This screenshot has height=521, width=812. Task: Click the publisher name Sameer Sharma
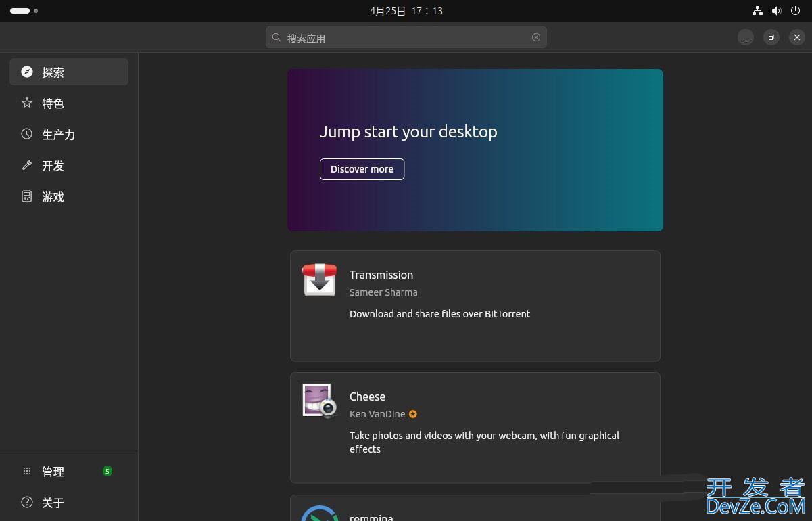383,292
